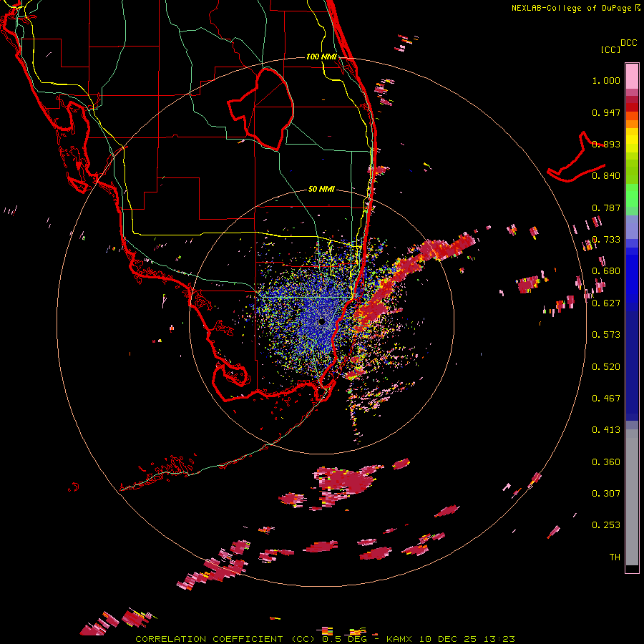
Task: Click the 13:23 timestamp
Action: click(499, 639)
